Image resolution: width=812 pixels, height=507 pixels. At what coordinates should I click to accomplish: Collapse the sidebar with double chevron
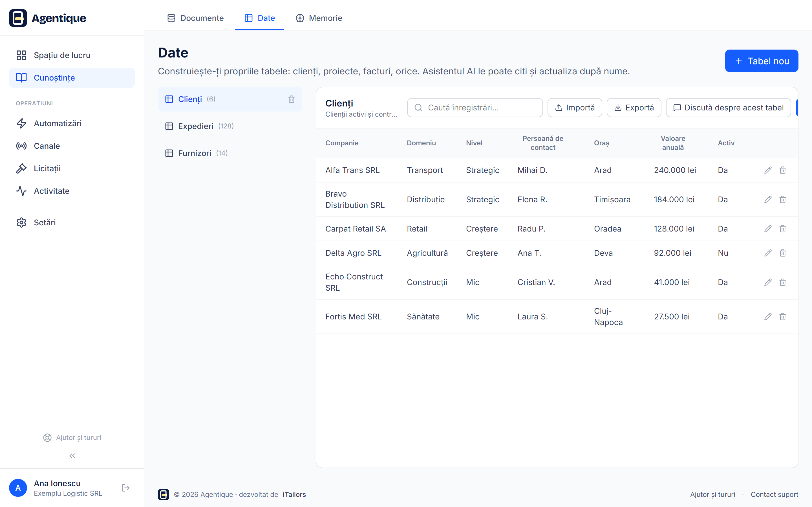click(x=72, y=455)
